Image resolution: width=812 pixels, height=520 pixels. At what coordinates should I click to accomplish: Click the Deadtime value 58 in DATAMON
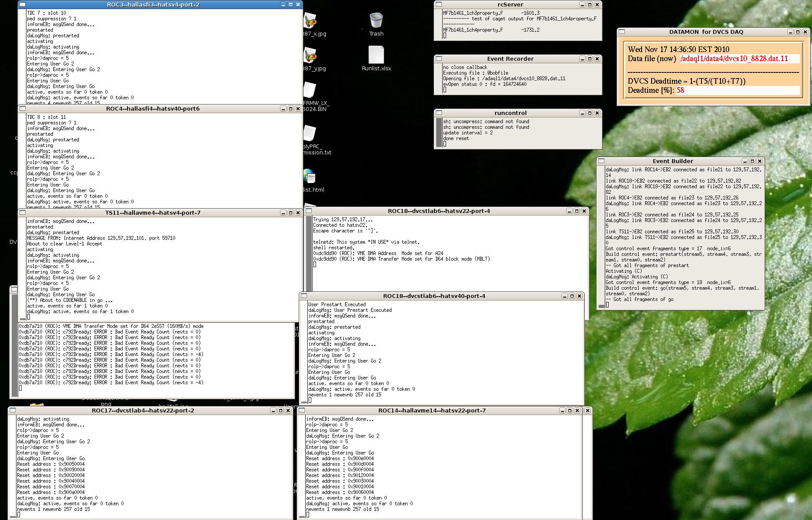680,90
